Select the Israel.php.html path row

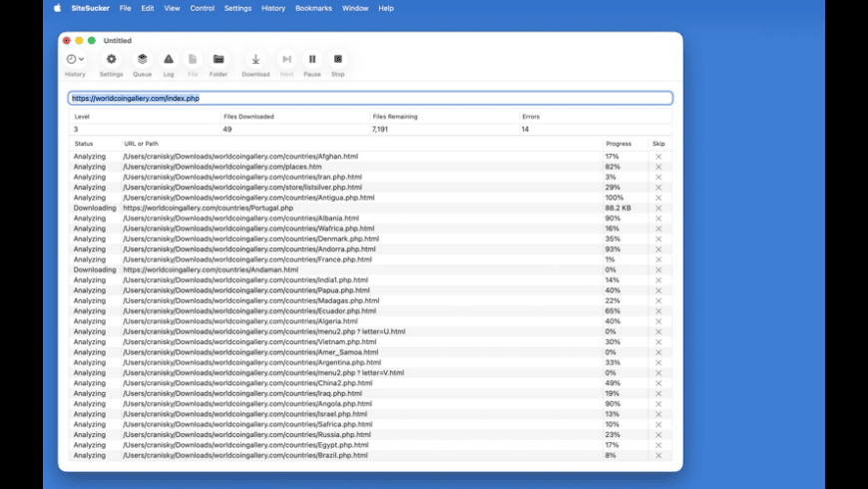[370, 414]
